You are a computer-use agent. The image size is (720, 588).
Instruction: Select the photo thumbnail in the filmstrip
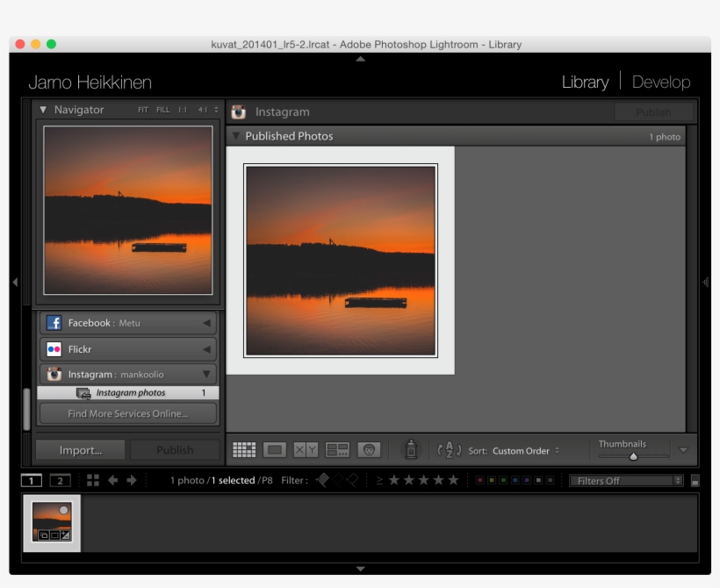(x=51, y=524)
